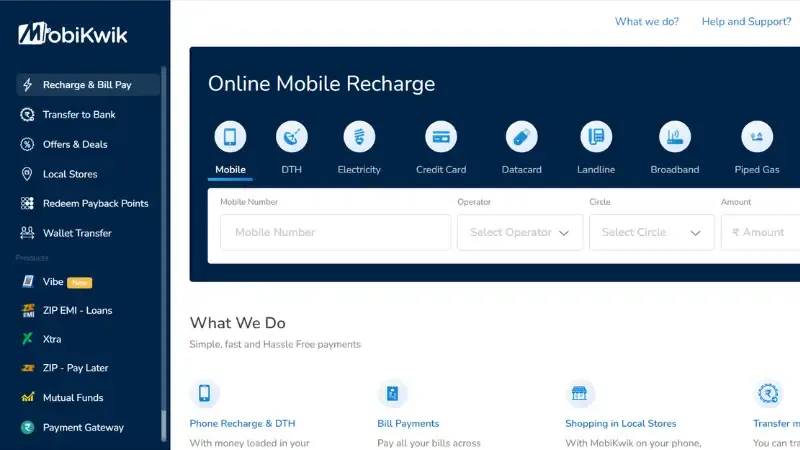Click the Payment Gateway icon
The image size is (800, 450).
(28, 427)
